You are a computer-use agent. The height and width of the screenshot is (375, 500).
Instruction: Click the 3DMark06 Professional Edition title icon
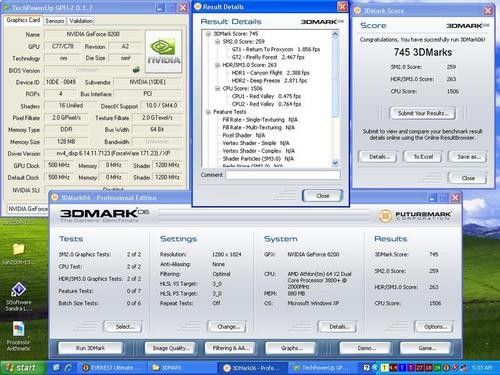[x=55, y=198]
